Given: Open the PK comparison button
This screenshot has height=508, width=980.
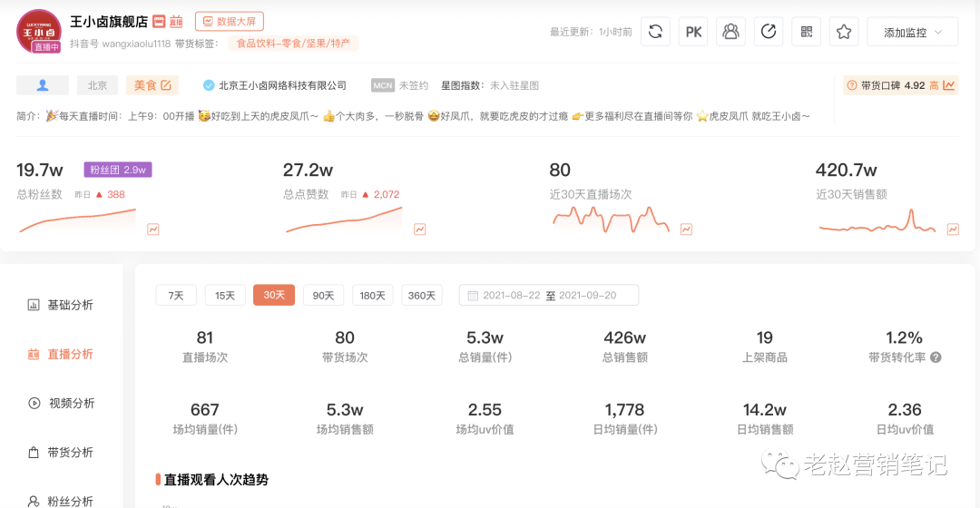Looking at the screenshot, I should 693,32.
